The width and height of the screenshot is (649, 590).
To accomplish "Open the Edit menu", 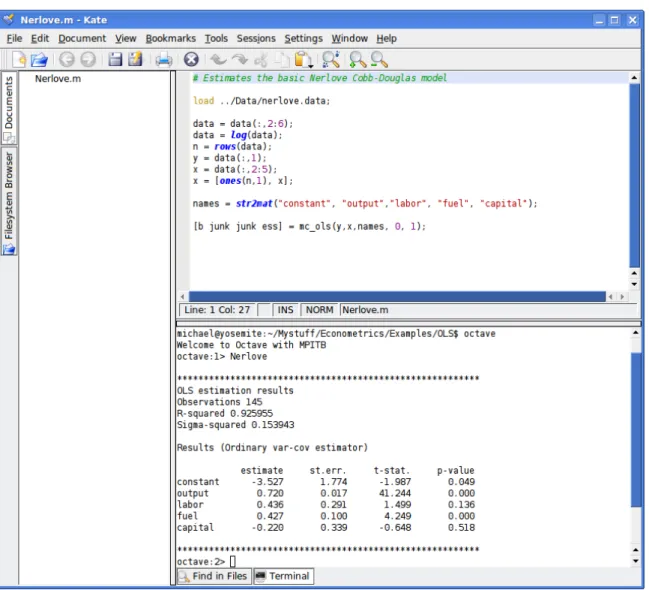I will pos(40,39).
